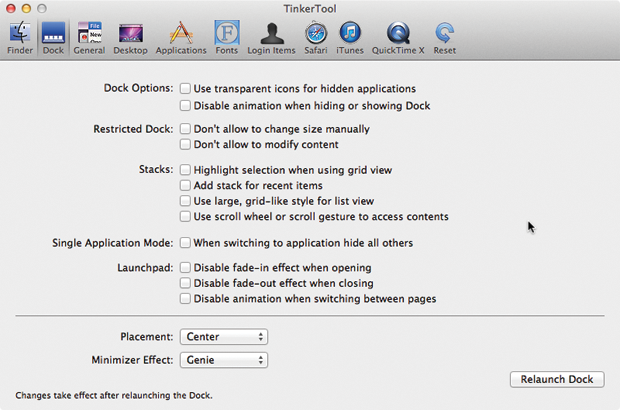Click the Placement label
The image size is (620, 410).
pyautogui.click(x=147, y=336)
